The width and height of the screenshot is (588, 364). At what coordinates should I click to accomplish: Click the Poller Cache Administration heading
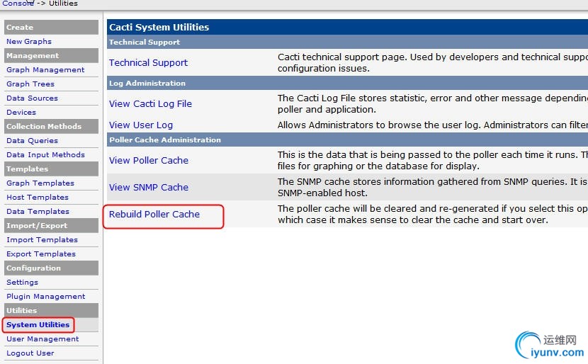pyautogui.click(x=165, y=140)
